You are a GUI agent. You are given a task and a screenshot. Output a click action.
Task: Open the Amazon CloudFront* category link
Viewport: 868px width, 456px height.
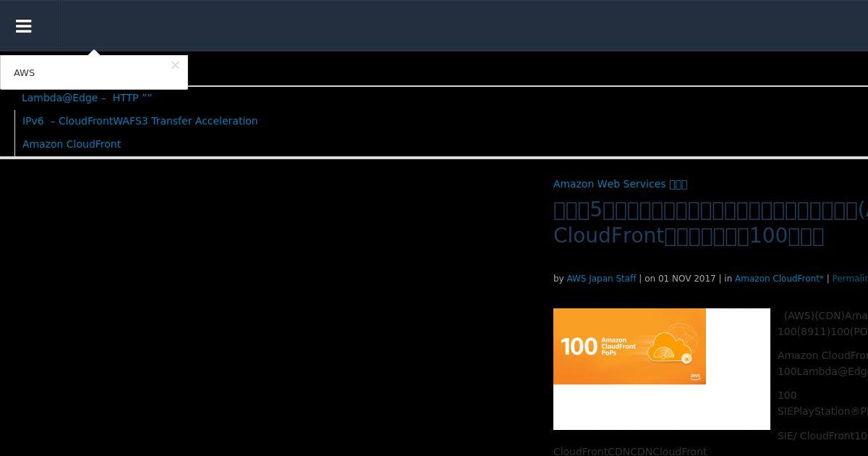[x=779, y=279]
